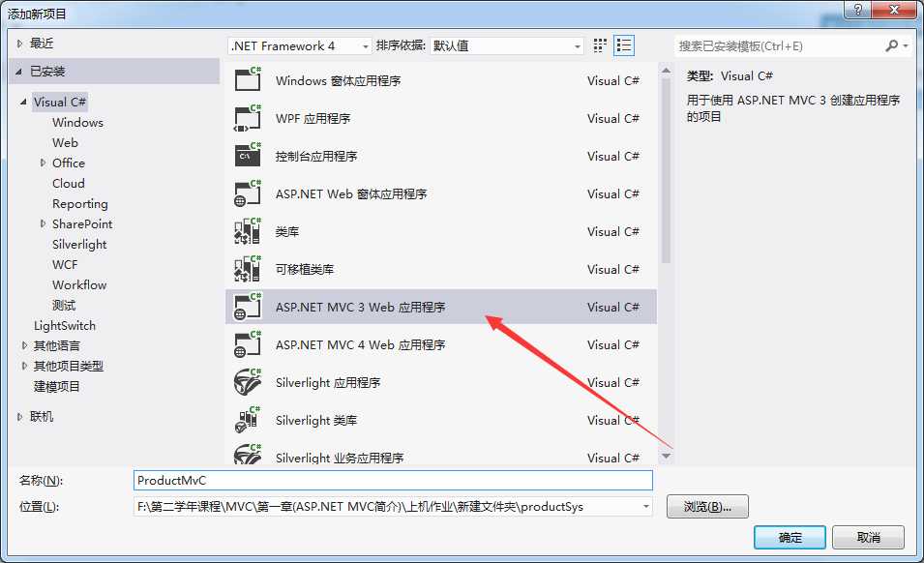Select the LightSwitch category
Screen dimensions: 924x563
coord(65,326)
